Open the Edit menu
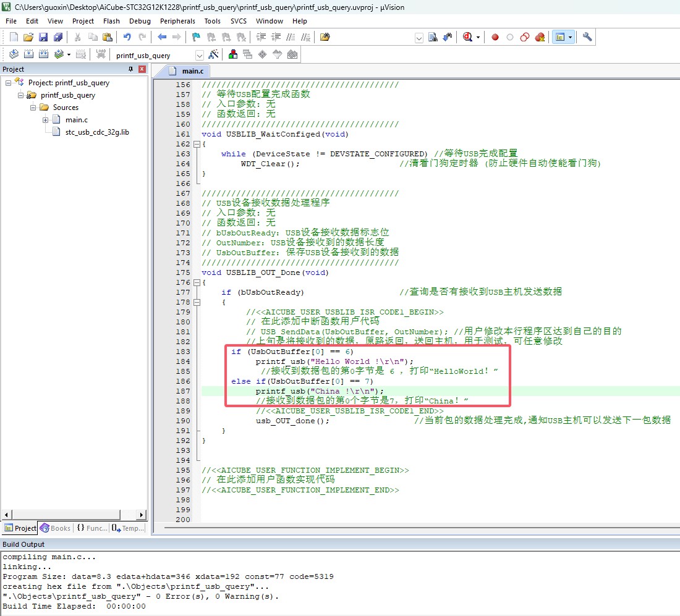This screenshot has width=680, height=616. click(32, 21)
